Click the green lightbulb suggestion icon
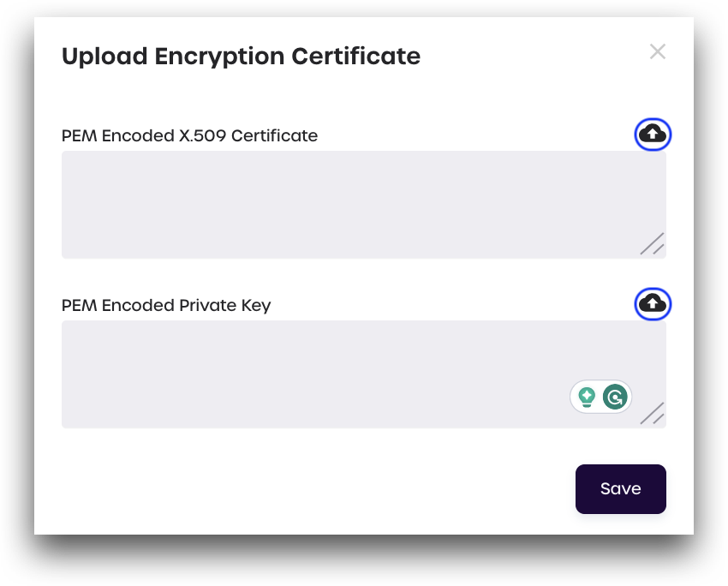Viewport: 728px width, 586px height. [587, 397]
